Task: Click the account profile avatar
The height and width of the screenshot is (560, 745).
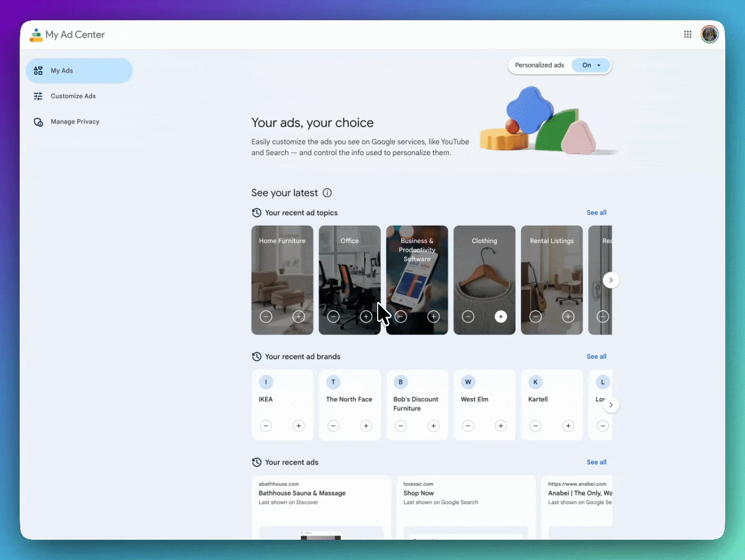Action: [x=709, y=34]
